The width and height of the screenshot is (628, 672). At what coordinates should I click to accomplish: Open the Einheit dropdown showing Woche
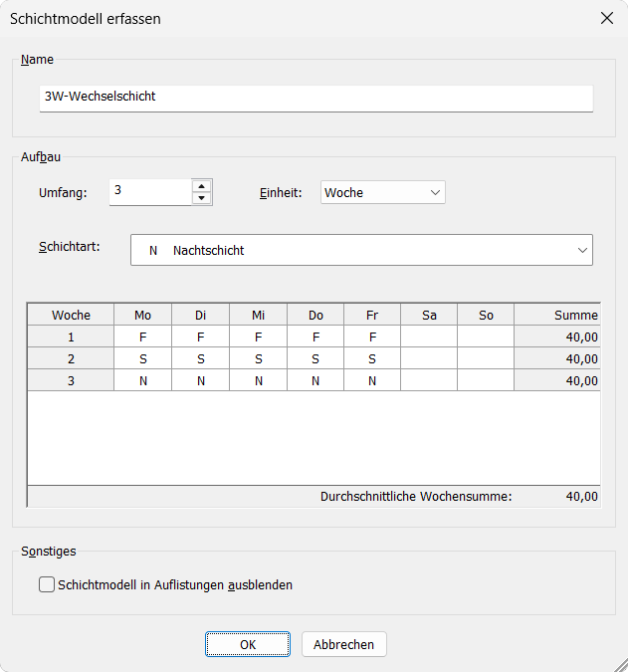[383, 192]
